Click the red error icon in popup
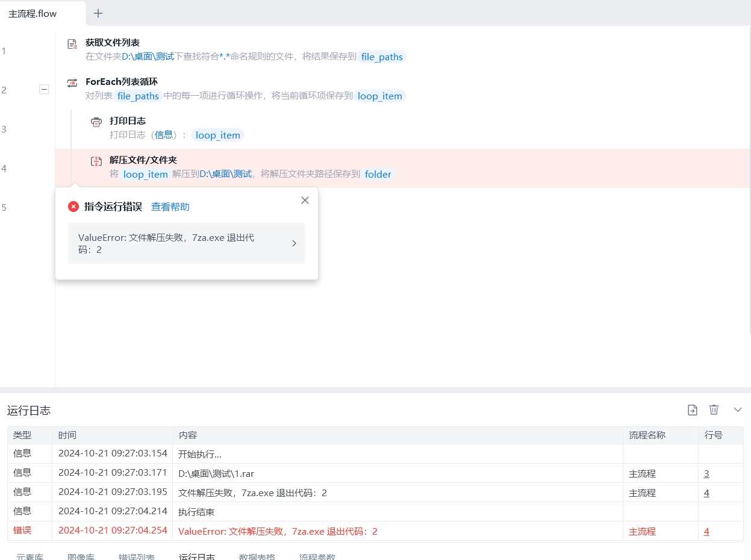This screenshot has height=560, width=751. pyautogui.click(x=73, y=207)
